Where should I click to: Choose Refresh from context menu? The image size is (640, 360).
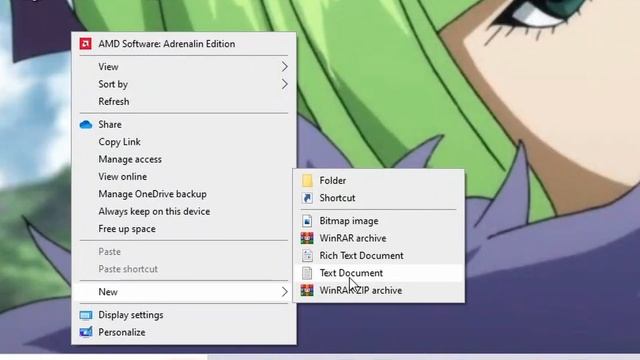click(184, 102)
